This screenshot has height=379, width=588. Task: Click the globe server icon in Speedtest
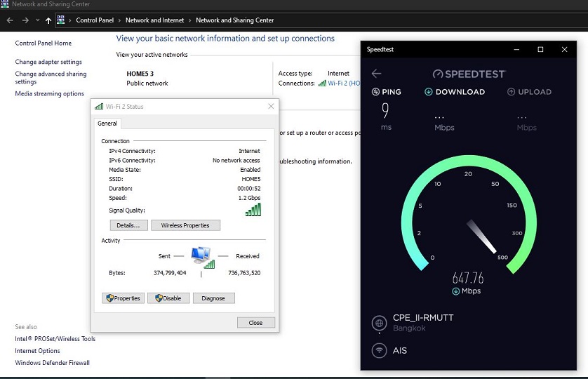(x=379, y=323)
